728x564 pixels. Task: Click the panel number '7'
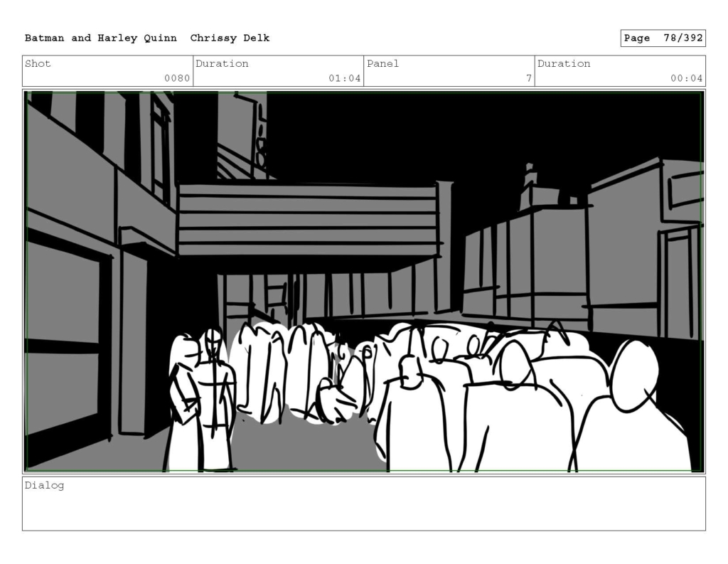[528, 78]
